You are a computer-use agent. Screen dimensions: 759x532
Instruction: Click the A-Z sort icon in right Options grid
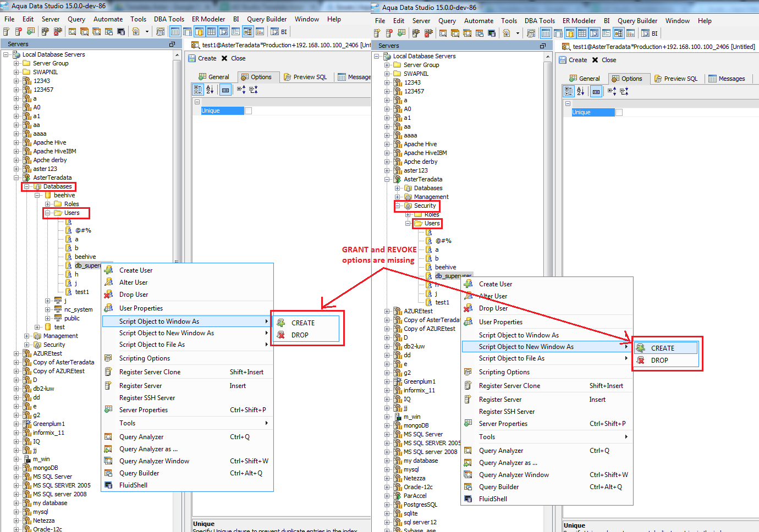(x=580, y=91)
